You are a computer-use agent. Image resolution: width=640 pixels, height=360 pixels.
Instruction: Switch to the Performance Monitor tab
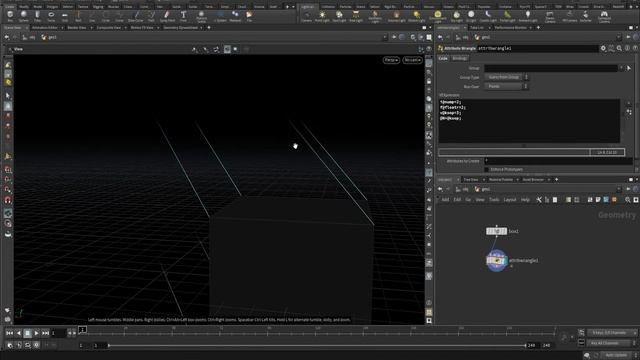point(511,28)
